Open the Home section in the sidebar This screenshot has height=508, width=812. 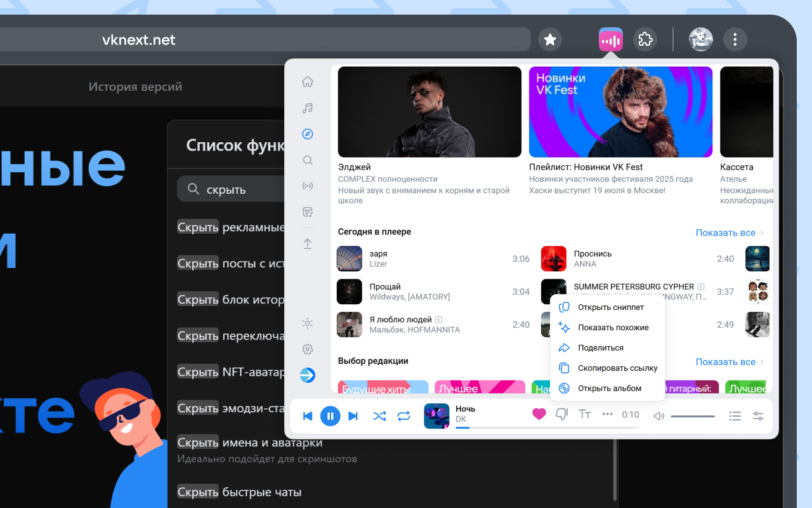pyautogui.click(x=307, y=81)
